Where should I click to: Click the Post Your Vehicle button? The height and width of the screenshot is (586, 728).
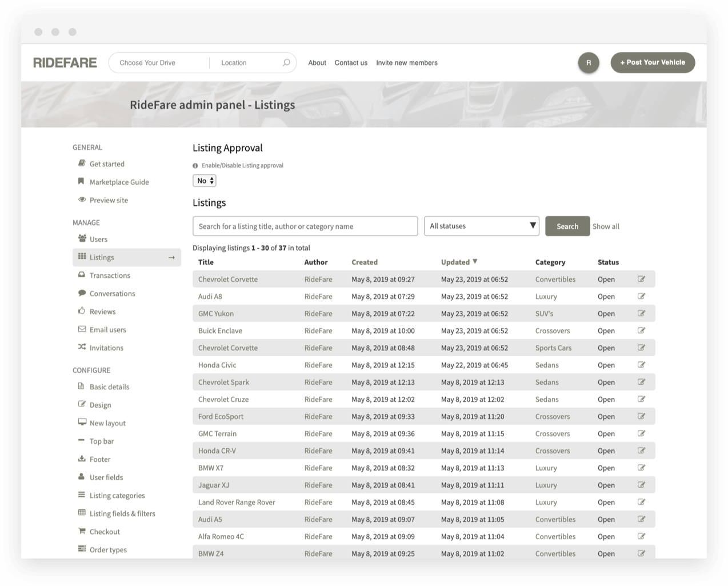coord(653,63)
